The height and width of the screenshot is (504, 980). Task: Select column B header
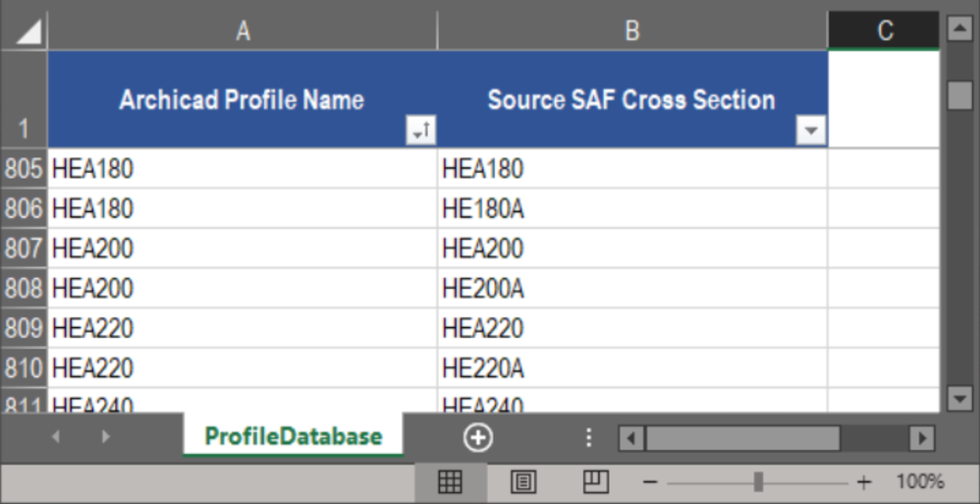632,31
